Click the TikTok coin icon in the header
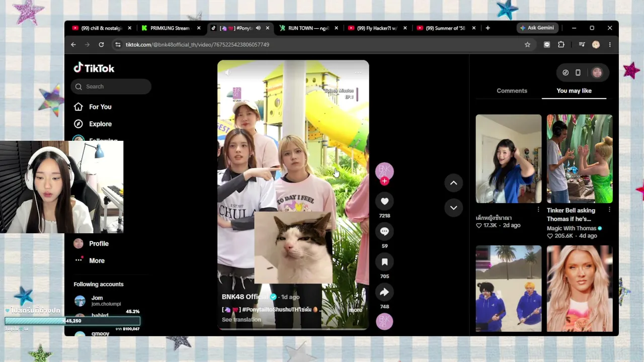This screenshot has width=644, height=362. pyautogui.click(x=566, y=73)
